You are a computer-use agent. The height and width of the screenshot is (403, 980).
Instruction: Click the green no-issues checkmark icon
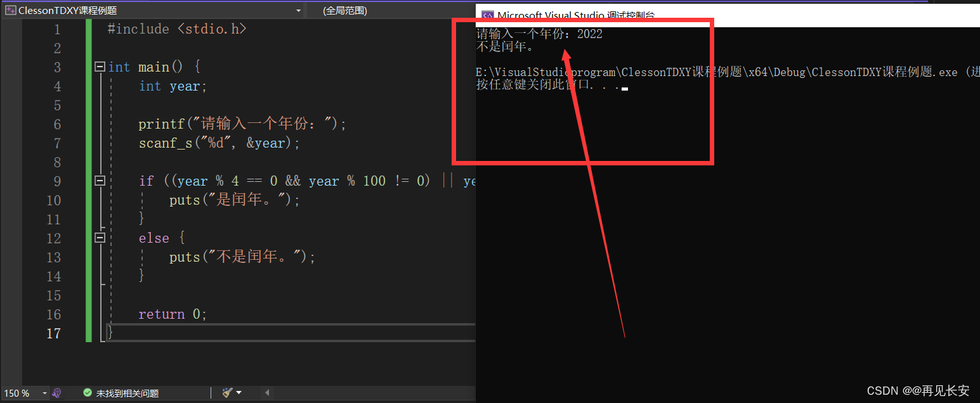(88, 393)
